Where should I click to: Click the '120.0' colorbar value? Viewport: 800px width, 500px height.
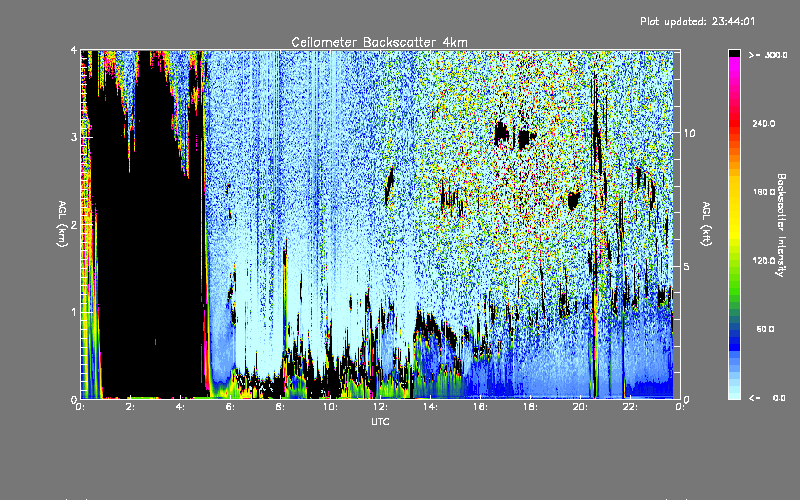click(x=764, y=260)
